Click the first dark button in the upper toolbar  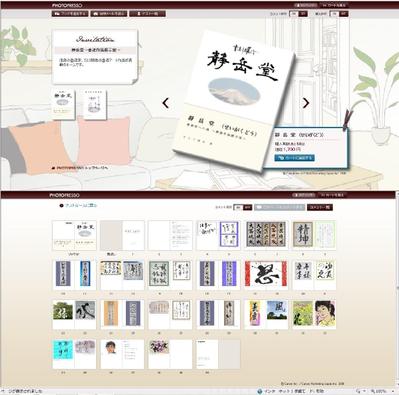70,14
